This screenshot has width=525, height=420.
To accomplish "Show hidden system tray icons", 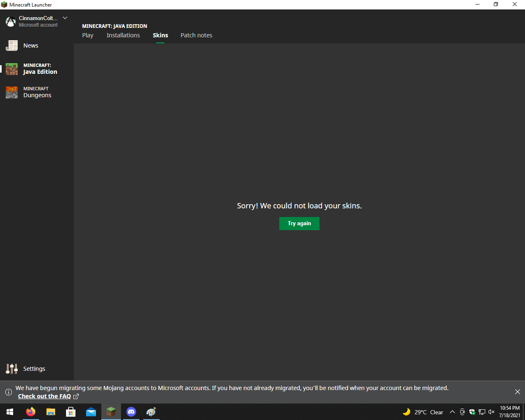I will [452, 412].
